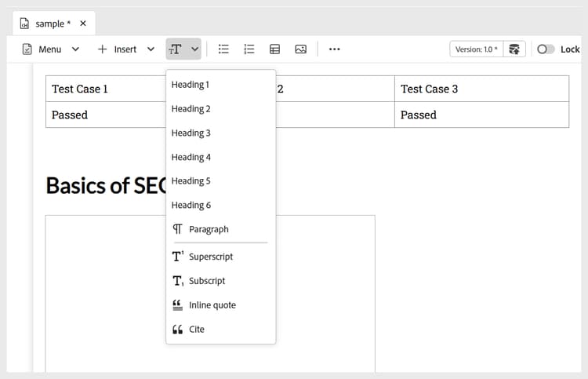
Task: Toggle the Lock switch
Action: pos(546,49)
